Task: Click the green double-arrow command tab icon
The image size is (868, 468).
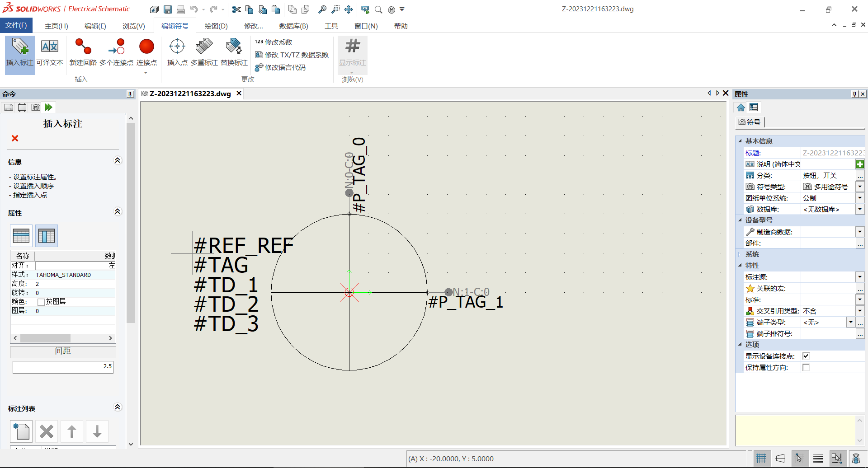Action: (x=48, y=108)
